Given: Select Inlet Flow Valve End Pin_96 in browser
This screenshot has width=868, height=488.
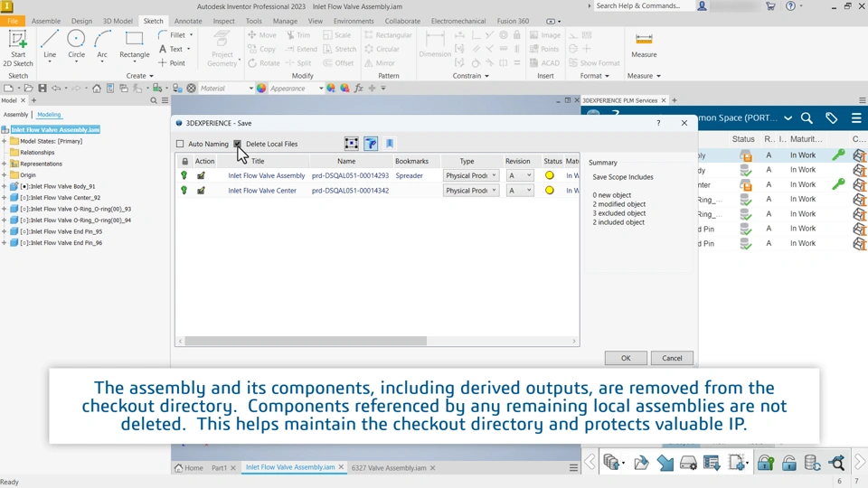Looking at the screenshot, I should click(61, 243).
